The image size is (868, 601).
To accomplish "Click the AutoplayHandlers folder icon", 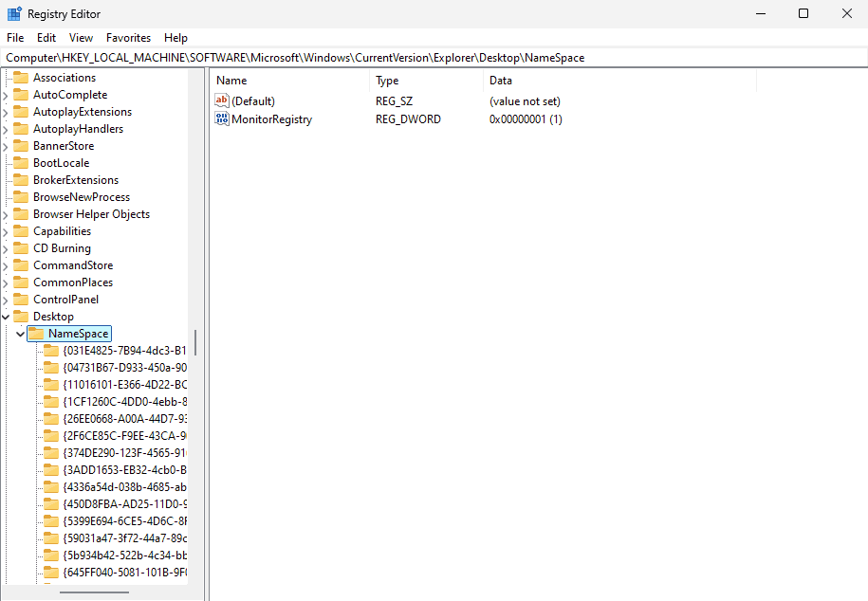I will [x=21, y=129].
